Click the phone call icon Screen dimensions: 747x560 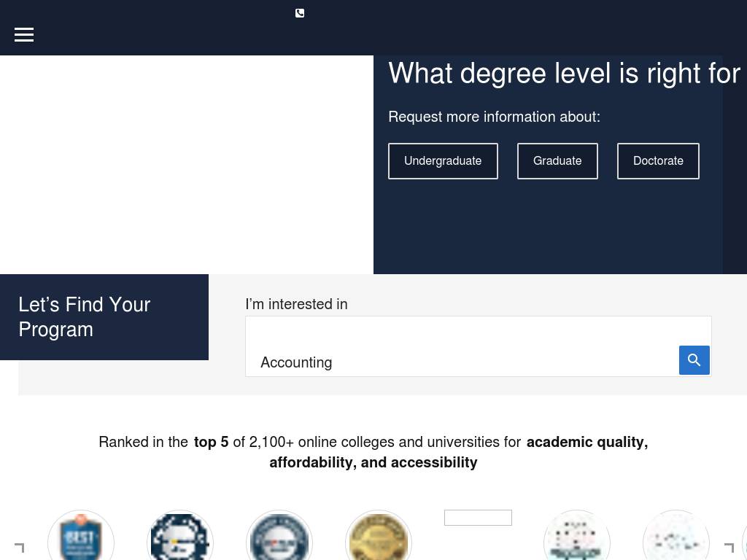[300, 13]
